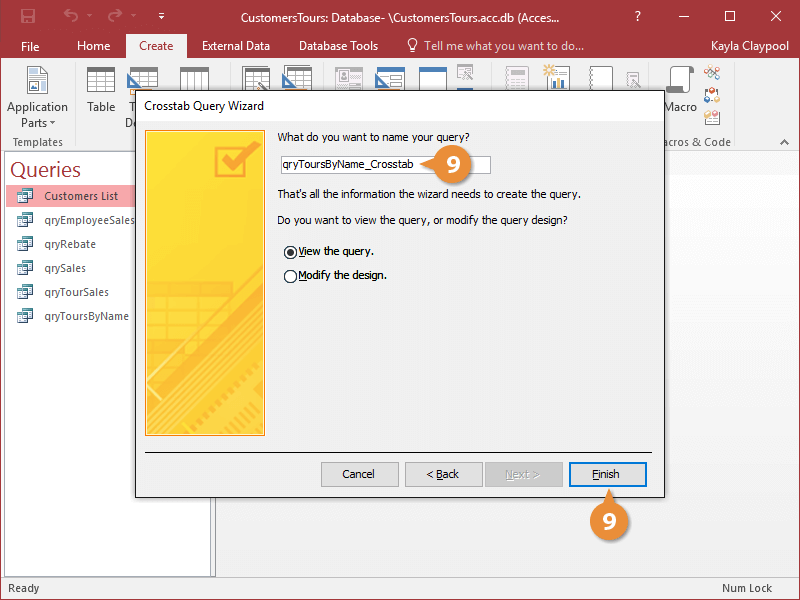Image resolution: width=800 pixels, height=600 pixels.
Task: Click the Customers List query icon
Action: [x=25, y=196]
